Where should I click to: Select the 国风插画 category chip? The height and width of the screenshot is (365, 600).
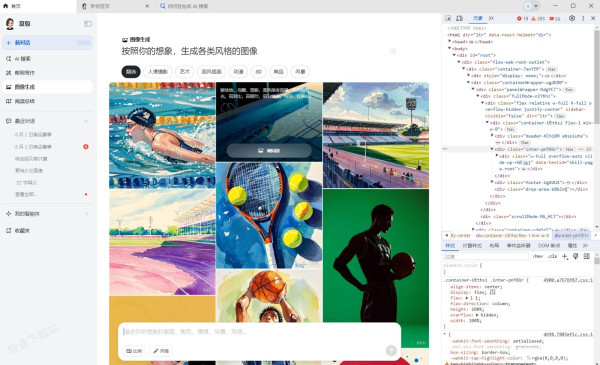point(211,72)
